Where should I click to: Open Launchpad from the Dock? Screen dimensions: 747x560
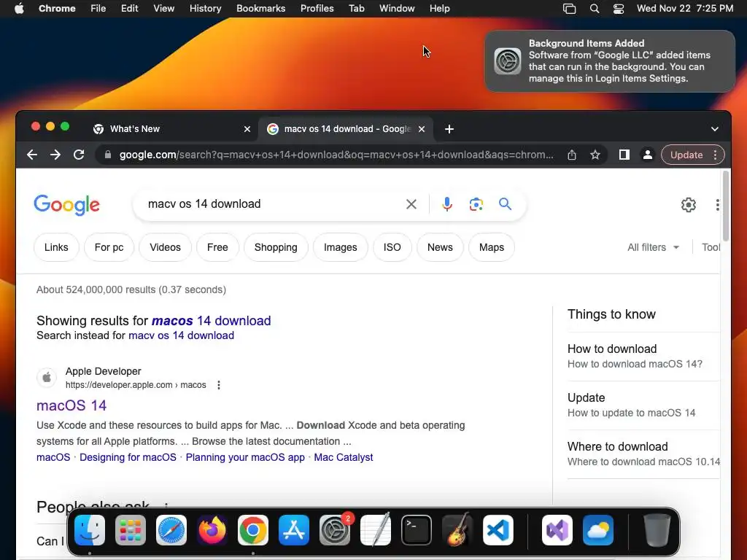[x=131, y=530]
